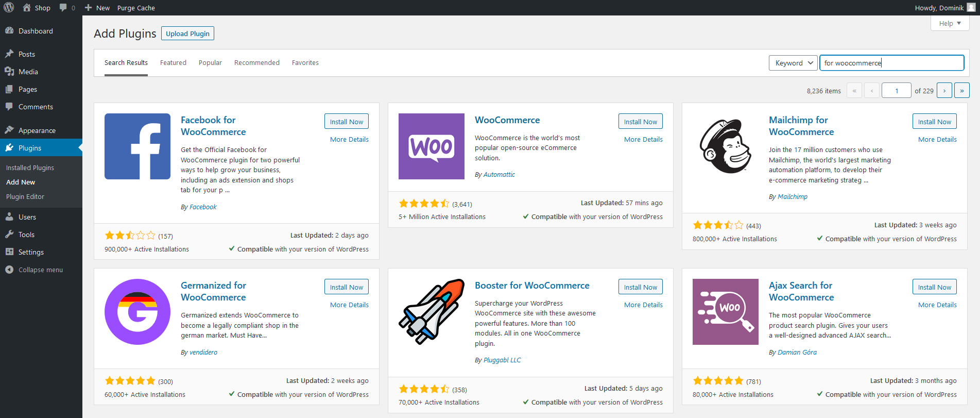This screenshot has height=418, width=980.
Task: Click the Facebook for WooCommerce title
Action: [x=213, y=126]
